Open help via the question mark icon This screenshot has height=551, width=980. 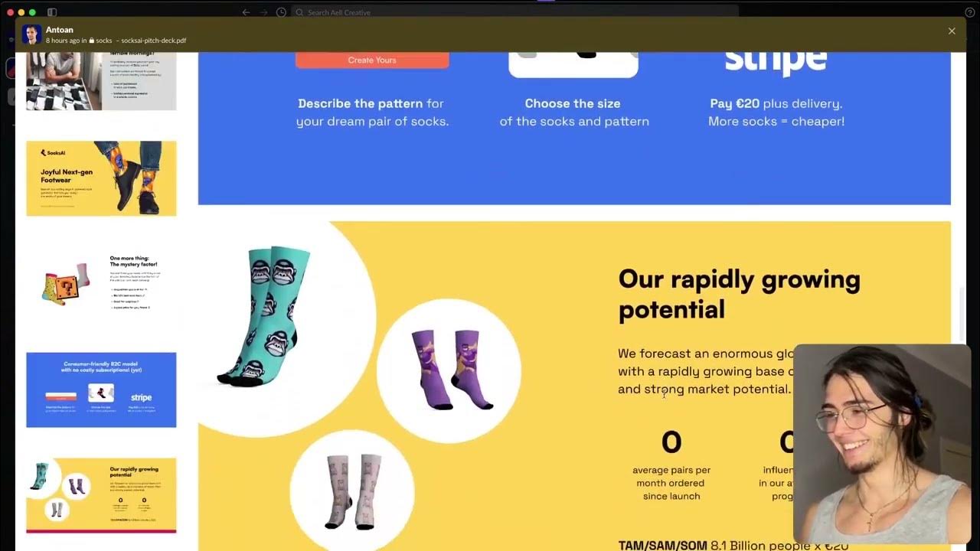969,12
